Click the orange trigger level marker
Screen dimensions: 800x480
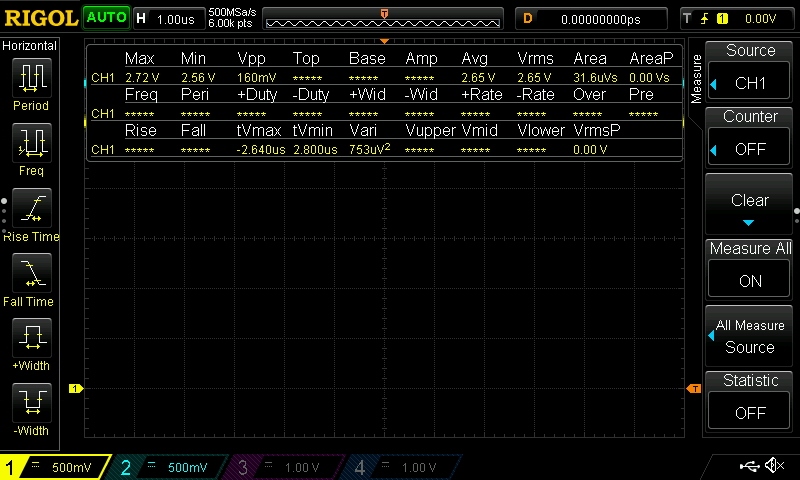point(693,388)
